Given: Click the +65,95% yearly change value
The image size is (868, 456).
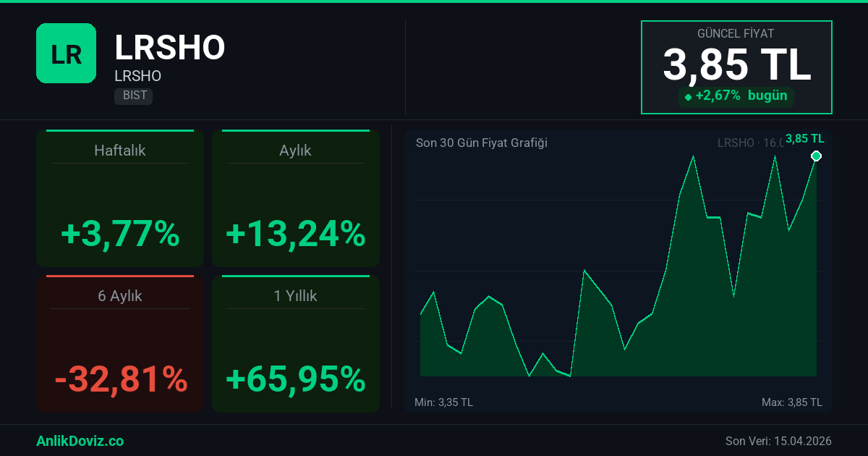Looking at the screenshot, I should click(295, 379).
